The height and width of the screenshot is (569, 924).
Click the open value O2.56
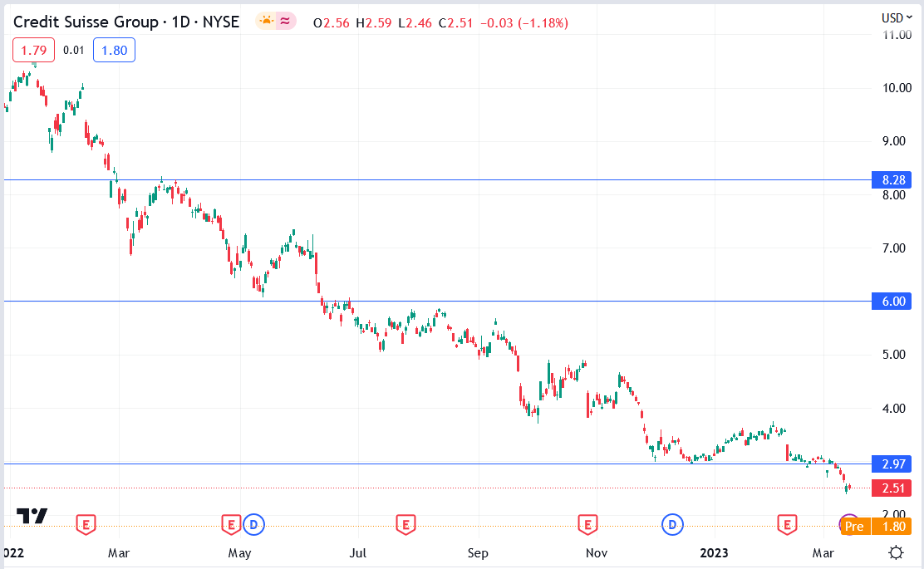pos(332,23)
